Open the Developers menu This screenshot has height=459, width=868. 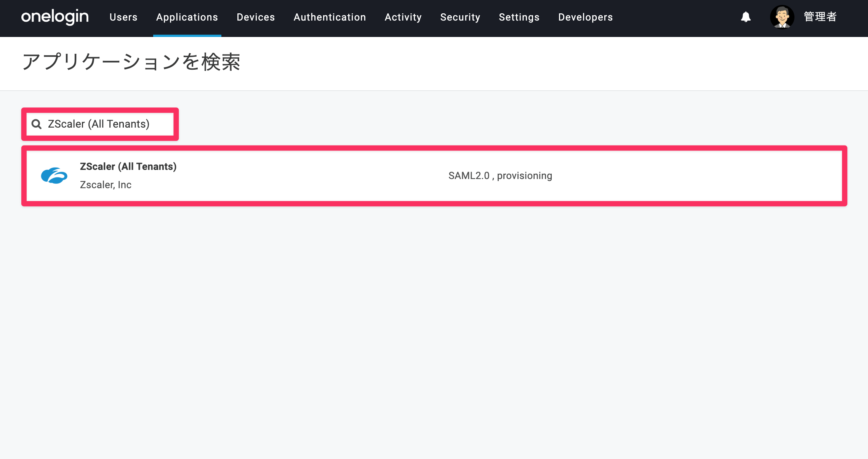(x=586, y=17)
